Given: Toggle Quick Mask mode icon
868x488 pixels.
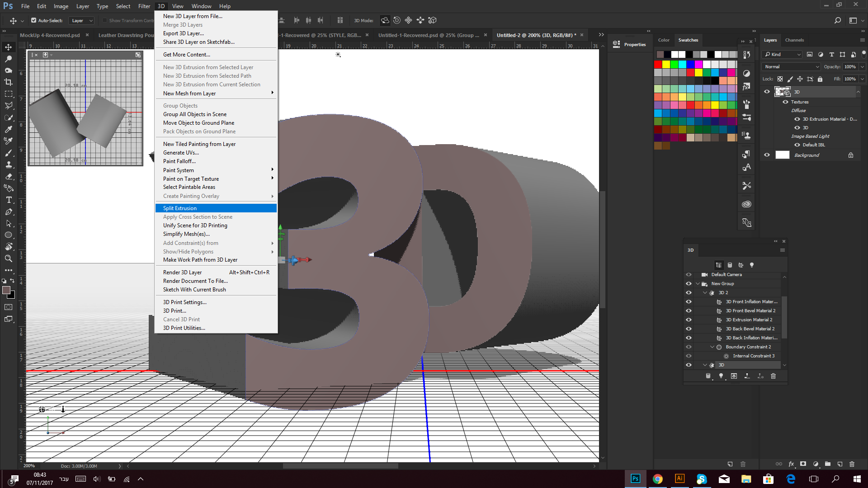Looking at the screenshot, I should [x=9, y=307].
